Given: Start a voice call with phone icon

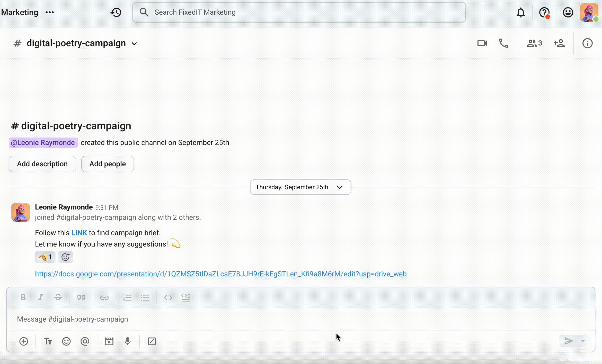Looking at the screenshot, I should pos(503,43).
